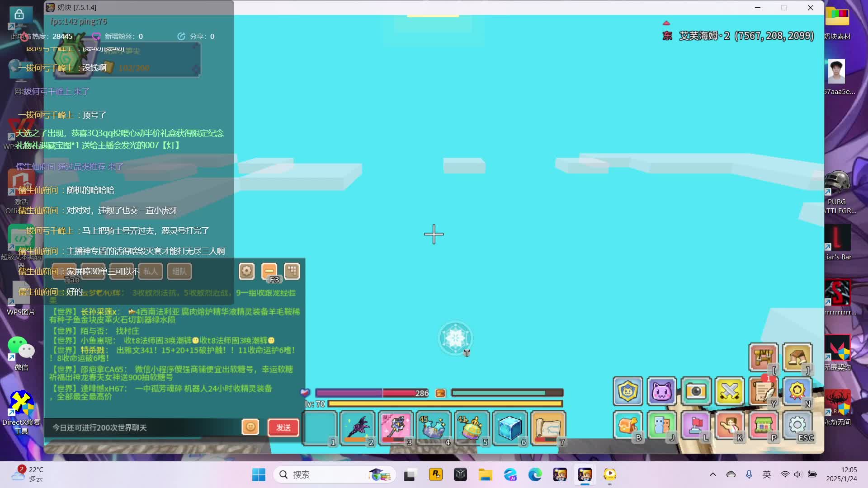Switch to the 组队 chat tab
This screenshot has height=488, width=868.
pyautogui.click(x=179, y=271)
